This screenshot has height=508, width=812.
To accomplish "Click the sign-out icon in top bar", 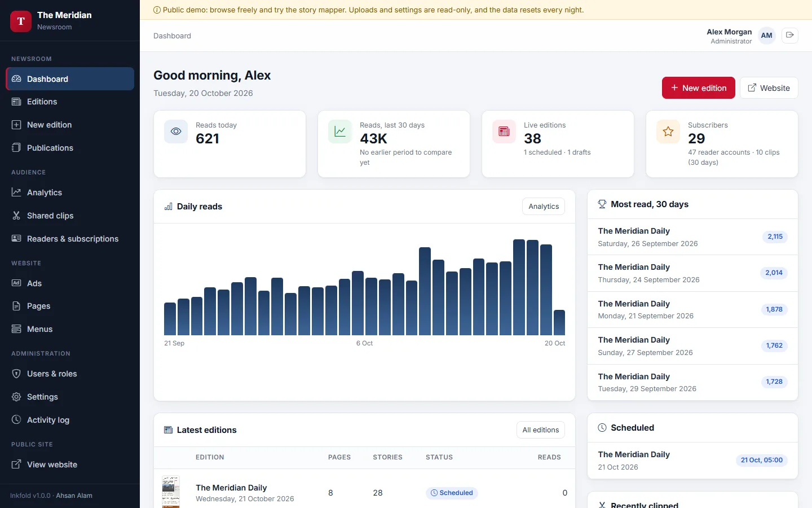I will pos(790,36).
